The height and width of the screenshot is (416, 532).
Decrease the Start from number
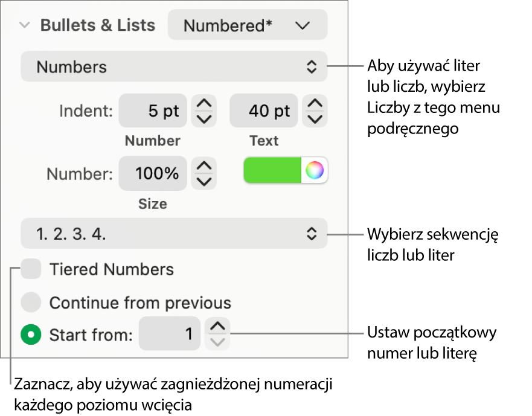click(217, 342)
